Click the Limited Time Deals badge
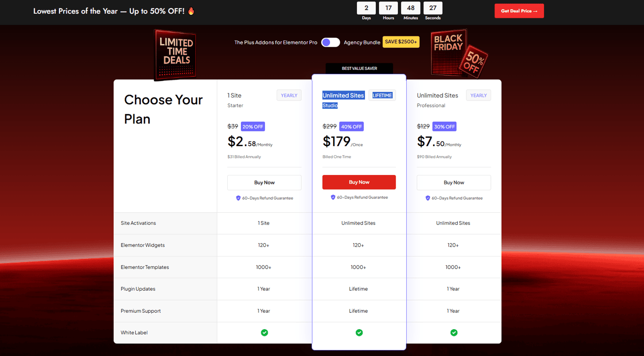This screenshot has height=356, width=644. (176, 55)
